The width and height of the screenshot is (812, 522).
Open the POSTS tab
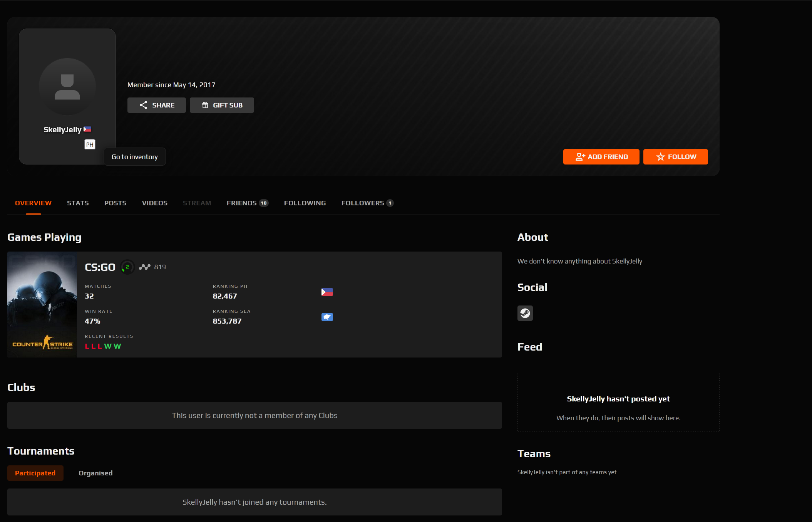point(115,203)
